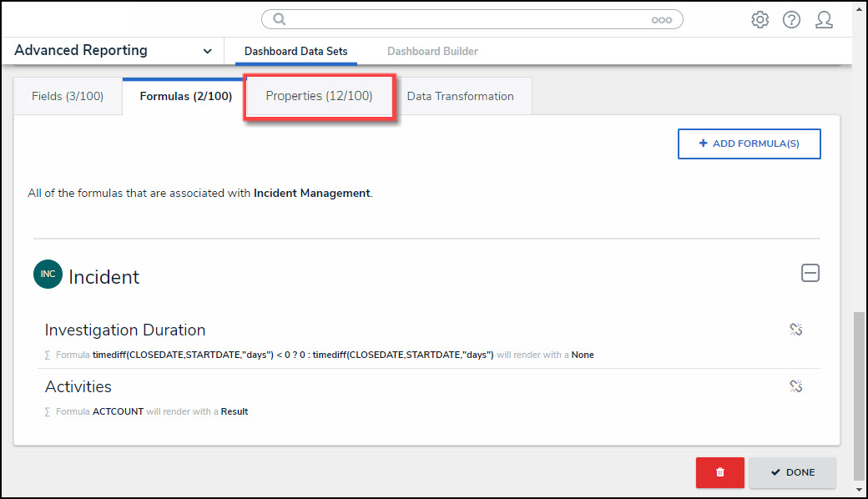This screenshot has height=499, width=868.
Task: Click the INC Incident avatar icon
Action: click(48, 275)
